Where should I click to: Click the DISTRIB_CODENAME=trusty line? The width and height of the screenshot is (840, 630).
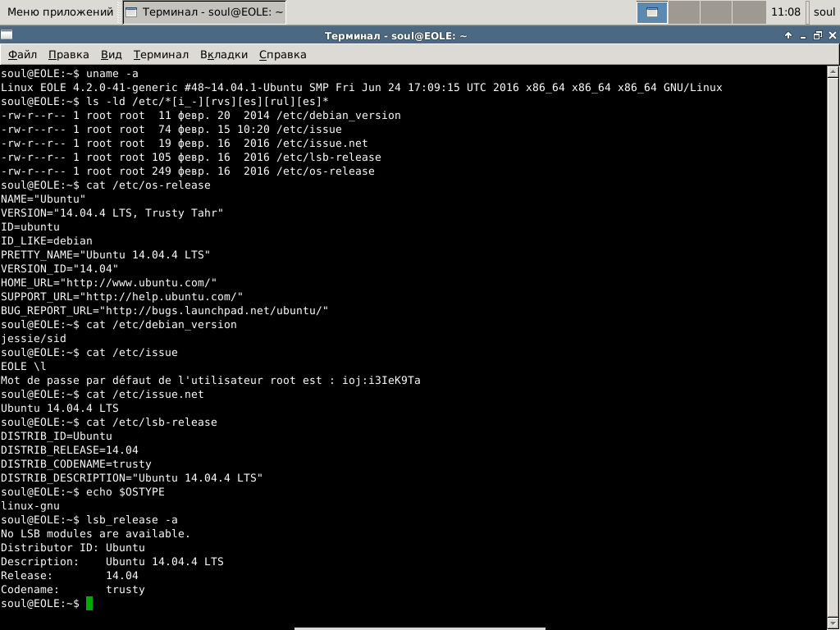point(76,463)
